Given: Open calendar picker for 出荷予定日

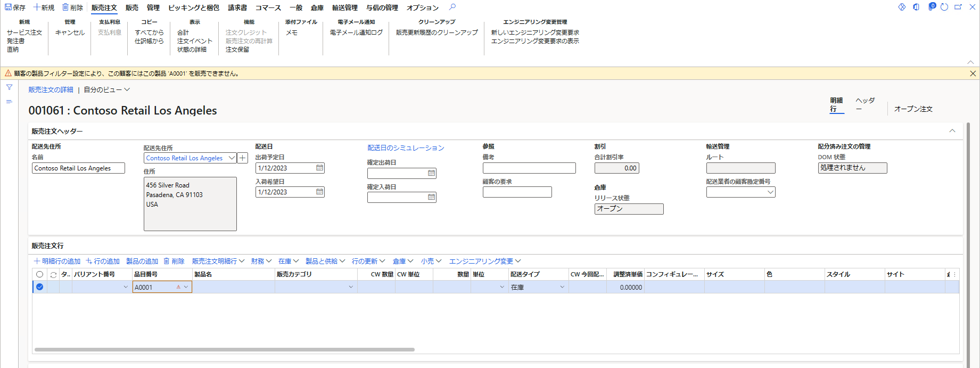Looking at the screenshot, I should [x=319, y=168].
